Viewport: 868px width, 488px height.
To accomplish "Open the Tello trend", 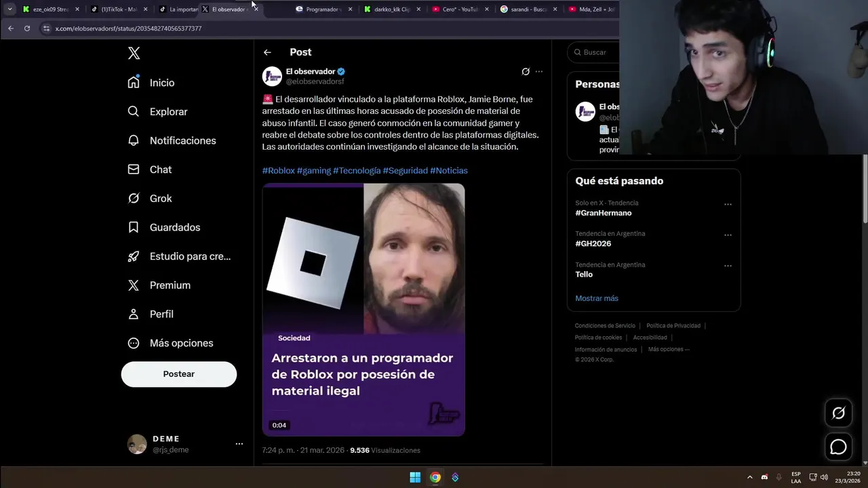I will pyautogui.click(x=584, y=274).
